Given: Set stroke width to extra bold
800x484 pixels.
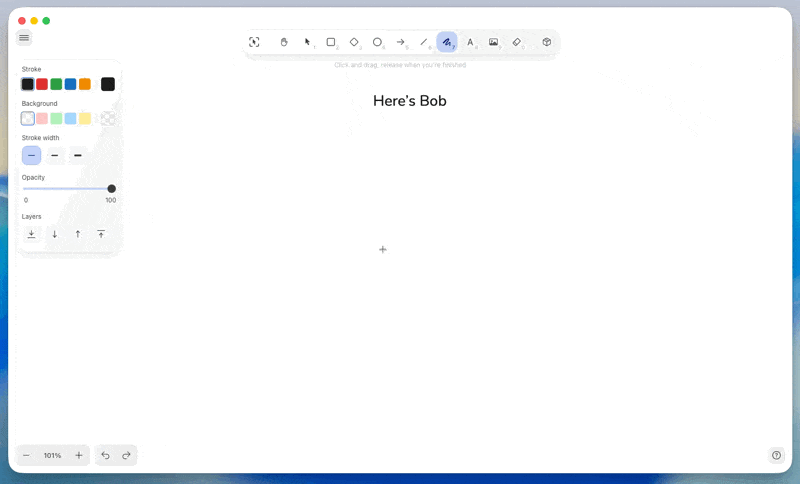Looking at the screenshot, I should click(x=78, y=156).
